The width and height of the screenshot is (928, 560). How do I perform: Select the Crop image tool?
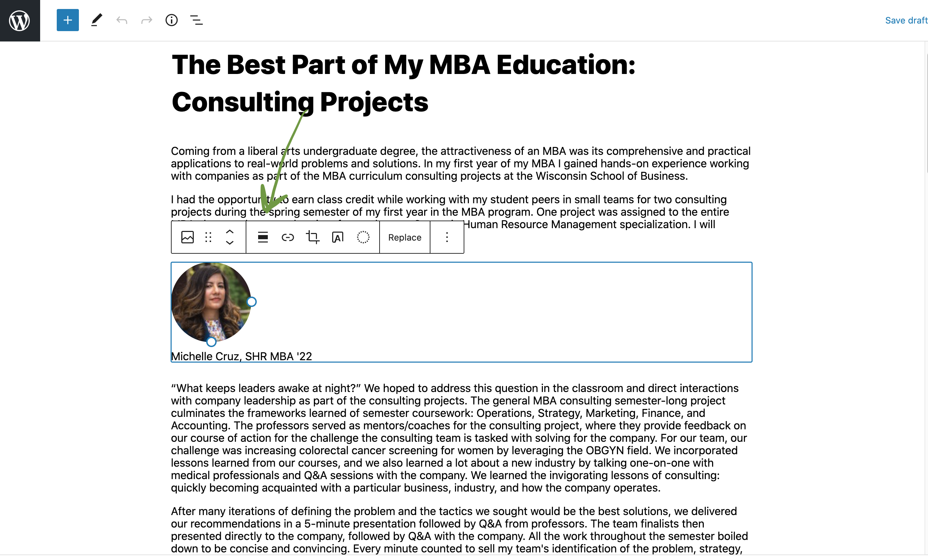coord(312,237)
